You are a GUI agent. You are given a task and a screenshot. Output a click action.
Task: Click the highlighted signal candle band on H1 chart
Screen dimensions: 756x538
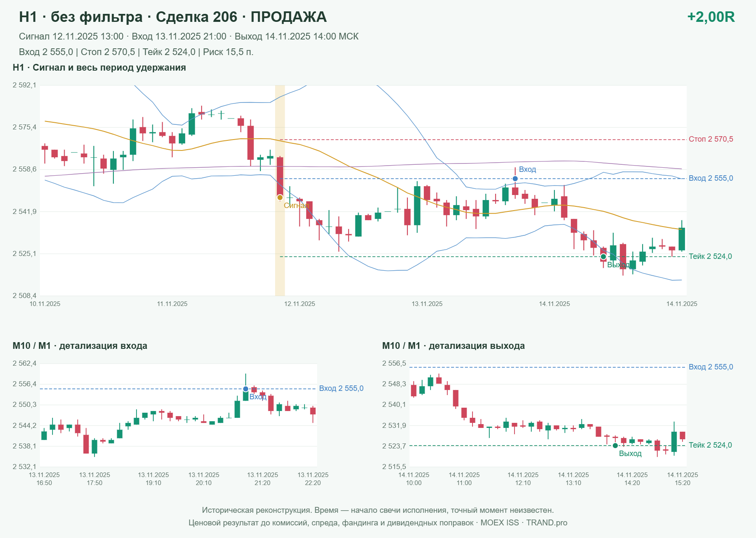(280, 190)
